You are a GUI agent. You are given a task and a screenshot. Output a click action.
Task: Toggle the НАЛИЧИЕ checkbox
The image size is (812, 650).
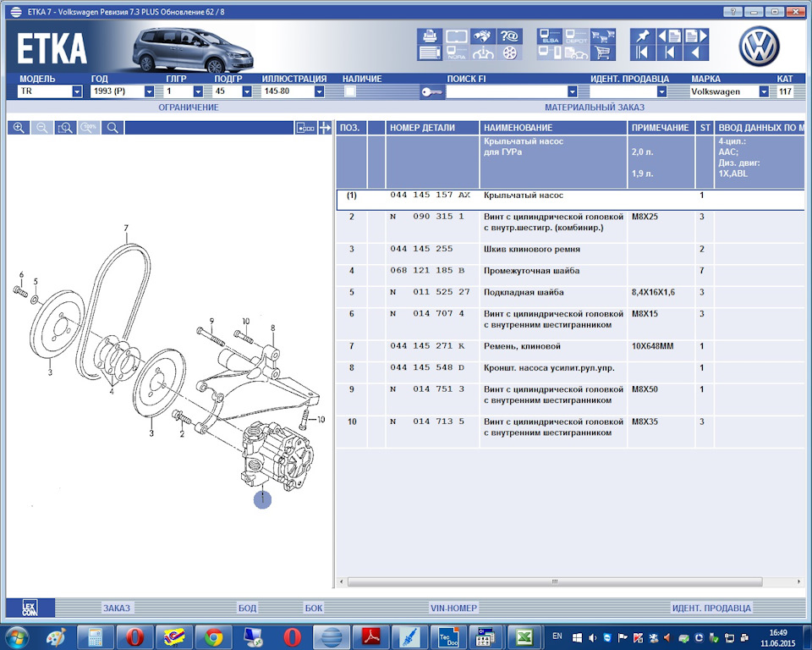point(350,91)
